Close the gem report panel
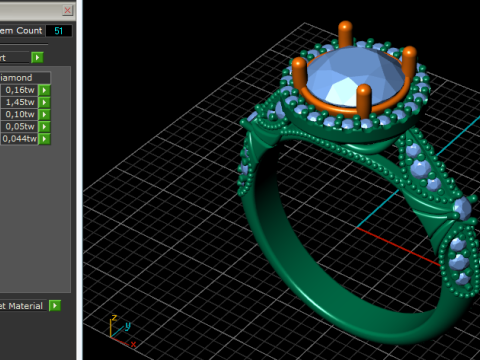Screen dimensions: 480x360 tap(68, 10)
